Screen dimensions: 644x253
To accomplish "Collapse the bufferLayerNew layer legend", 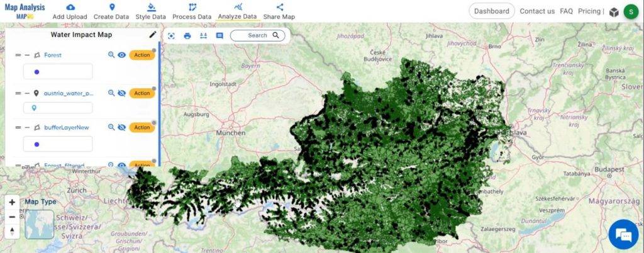I will pos(27,127).
